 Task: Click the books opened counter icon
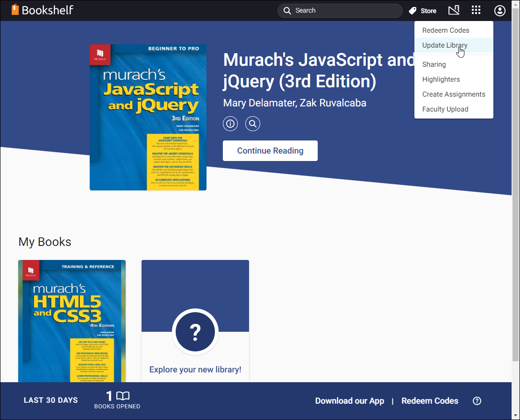122,396
